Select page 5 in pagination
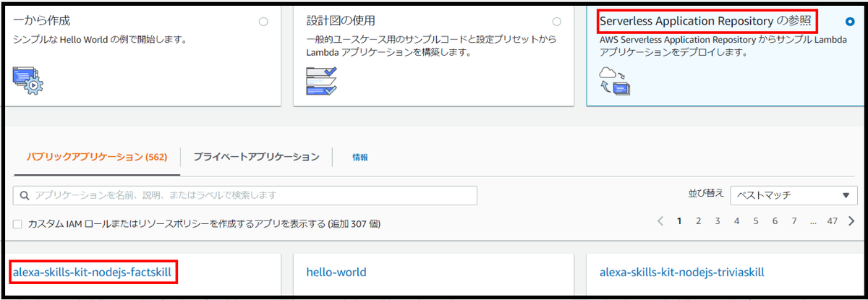The height and width of the screenshot is (300, 868). coord(756,221)
